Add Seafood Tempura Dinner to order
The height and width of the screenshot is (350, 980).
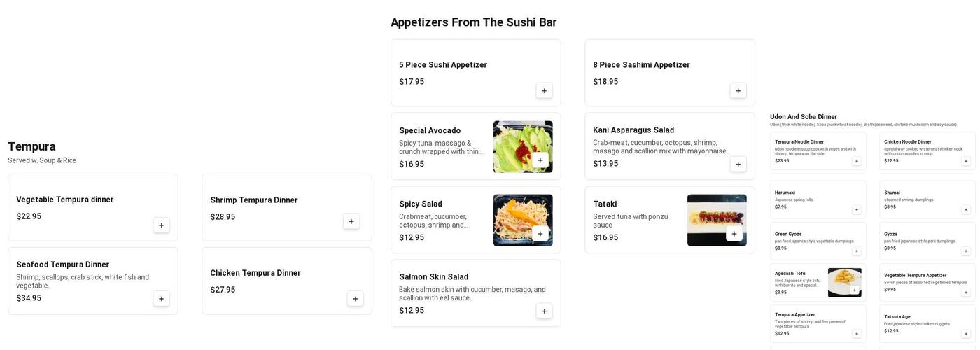(161, 299)
